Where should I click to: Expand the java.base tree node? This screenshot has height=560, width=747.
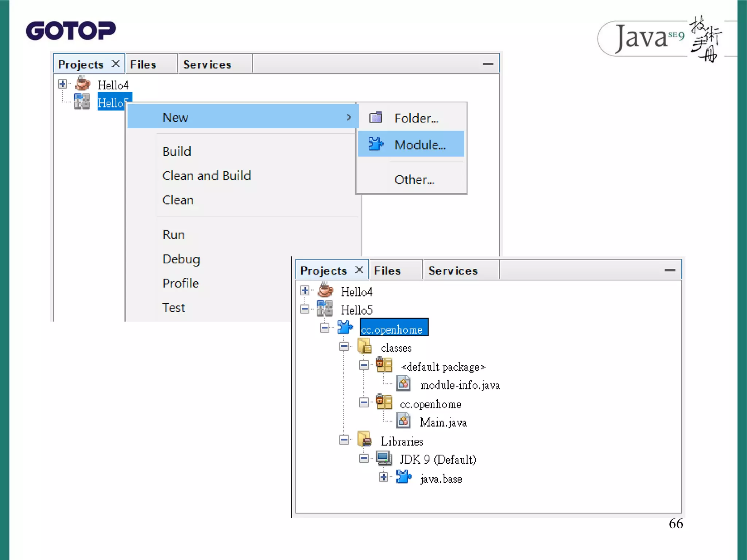(383, 477)
